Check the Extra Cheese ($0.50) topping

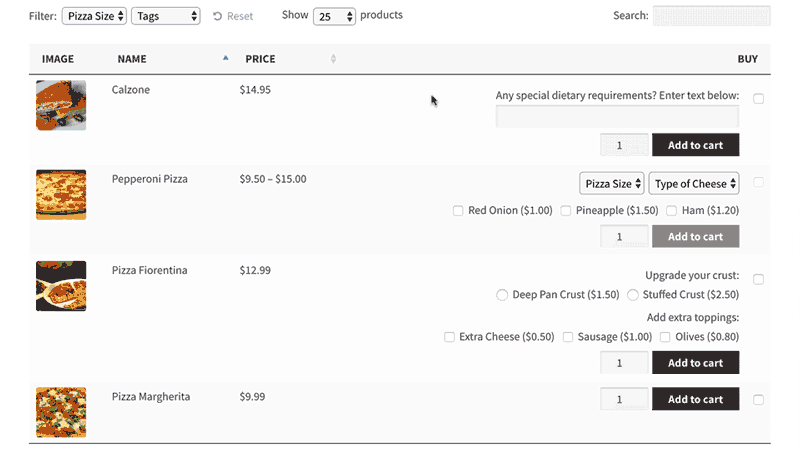pyautogui.click(x=449, y=337)
